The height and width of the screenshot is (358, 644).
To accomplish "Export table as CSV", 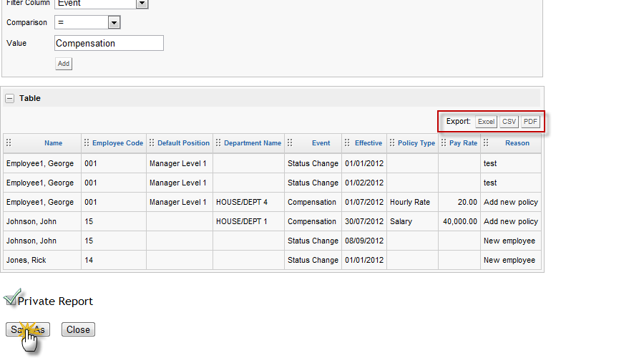I will click(509, 122).
